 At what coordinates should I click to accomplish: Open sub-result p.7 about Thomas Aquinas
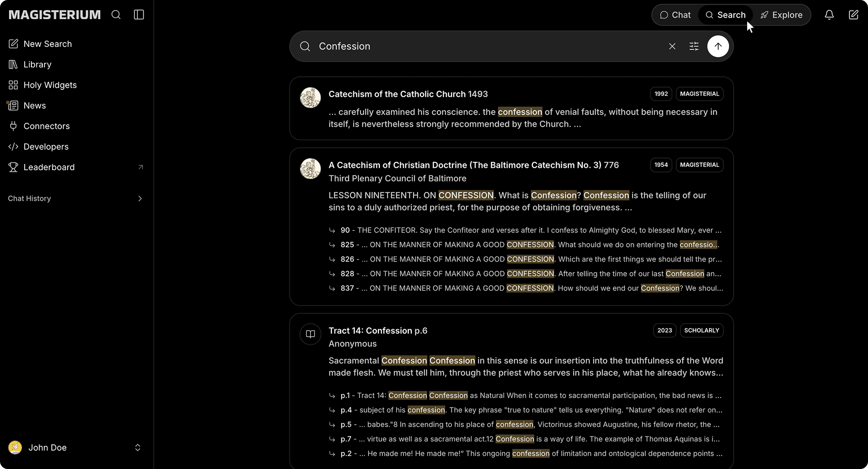click(525, 439)
